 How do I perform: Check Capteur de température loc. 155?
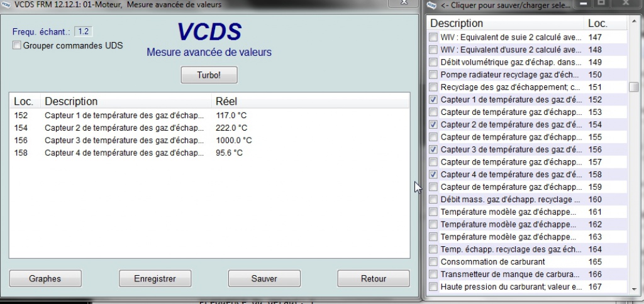(433, 137)
